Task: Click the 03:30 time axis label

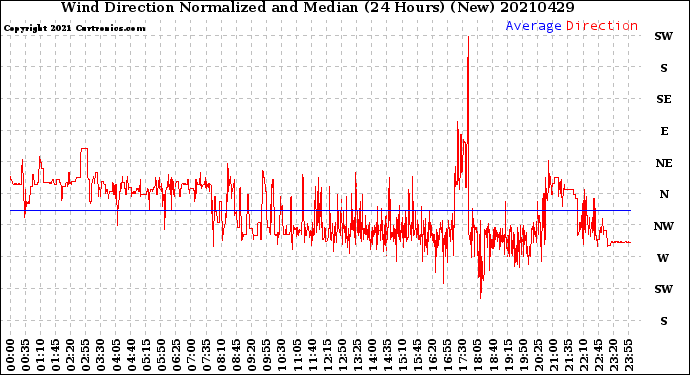Action: click(x=101, y=355)
